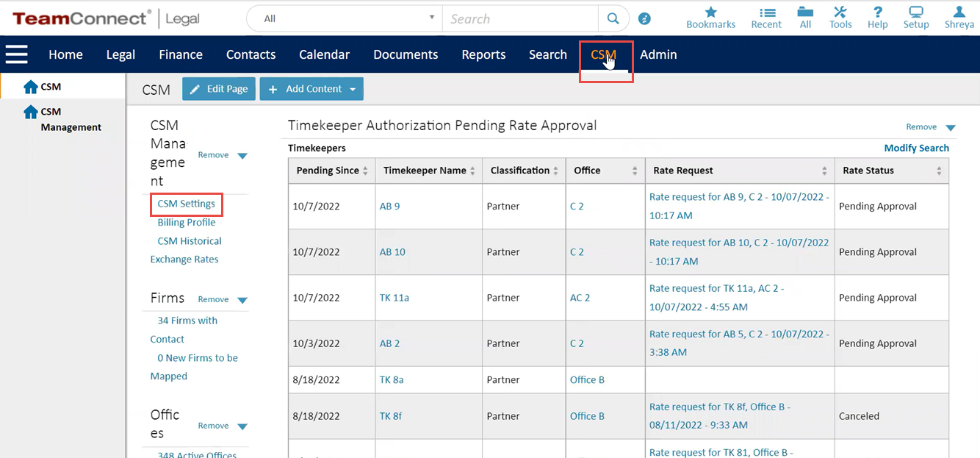The image size is (980, 458).
Task: Click in the Search input field
Action: (519, 19)
